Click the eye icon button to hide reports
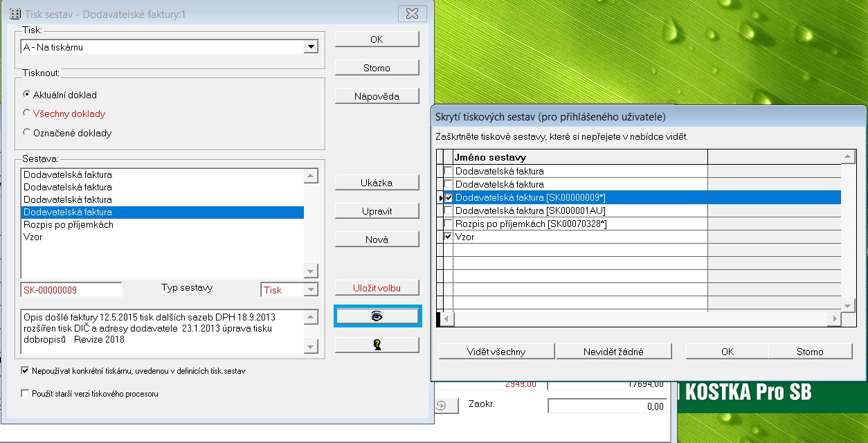Image resolution: width=868 pixels, height=443 pixels. (377, 316)
